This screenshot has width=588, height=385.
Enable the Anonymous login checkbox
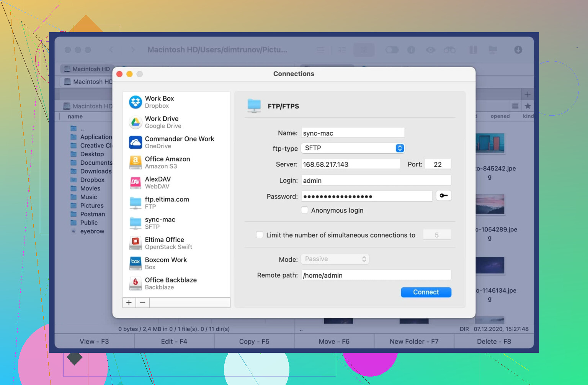point(305,210)
